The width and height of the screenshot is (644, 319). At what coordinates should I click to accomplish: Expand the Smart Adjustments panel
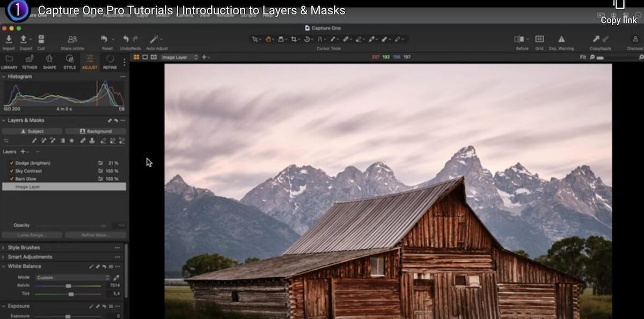pyautogui.click(x=4, y=257)
